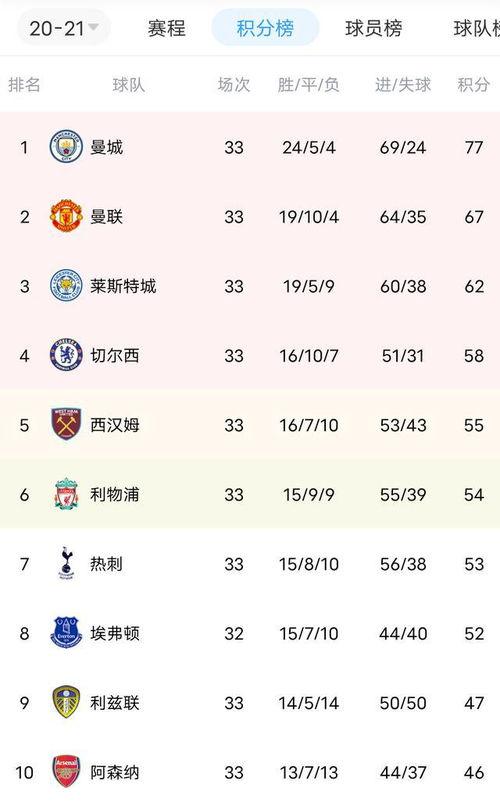The height and width of the screenshot is (802, 500).
Task: Click the Leeds United badge
Action: [66, 702]
